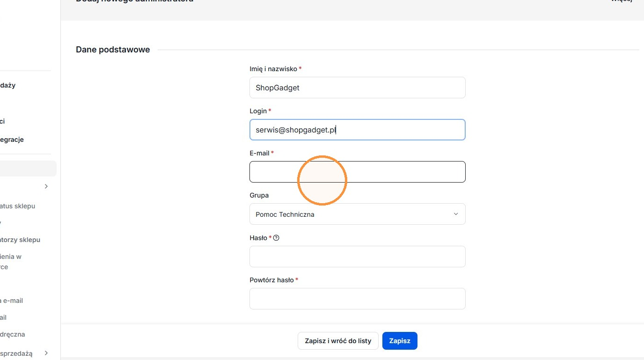
Task: Click the 'Powtórz hasło' field label
Action: pos(272,280)
